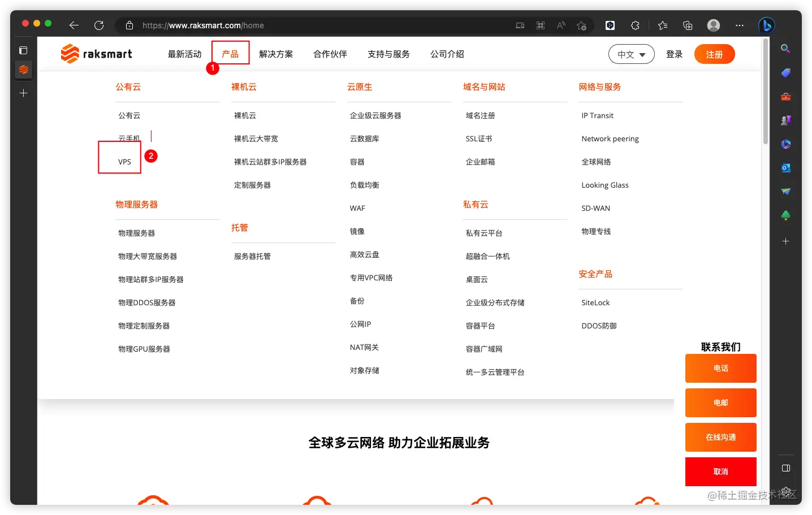Image resolution: width=812 pixels, height=515 pixels.
Task: Open the Bing chat icon
Action: pos(766,25)
